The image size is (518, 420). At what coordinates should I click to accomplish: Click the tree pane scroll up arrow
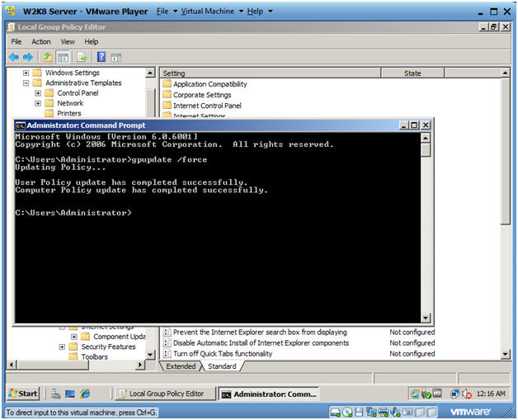click(150, 73)
